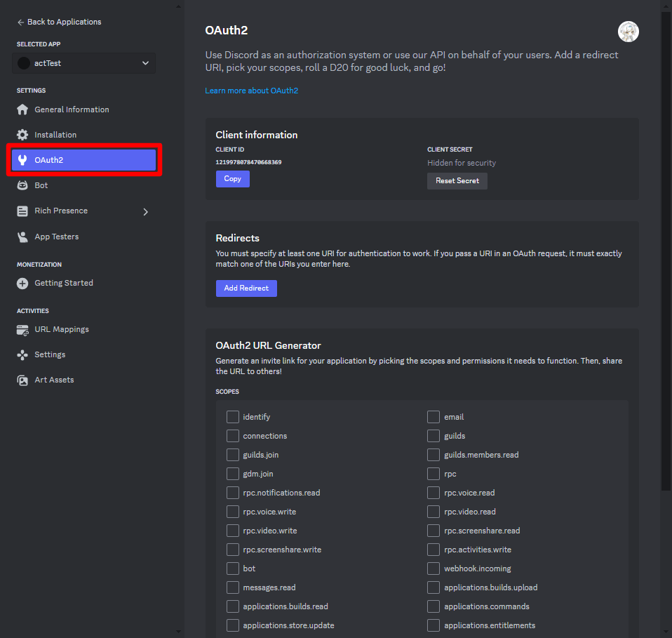Click the Rich Presence list icon
The height and width of the screenshot is (638, 672).
pyautogui.click(x=22, y=211)
